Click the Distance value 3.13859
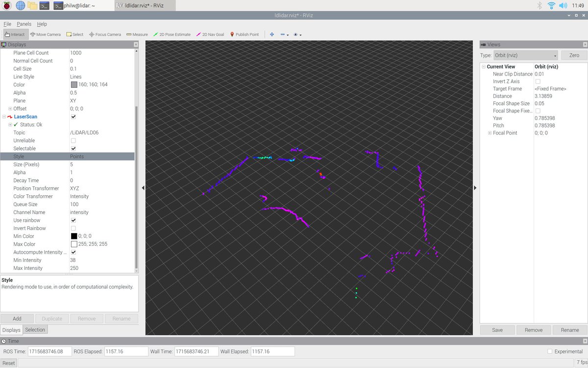The image size is (588, 368). click(x=543, y=96)
